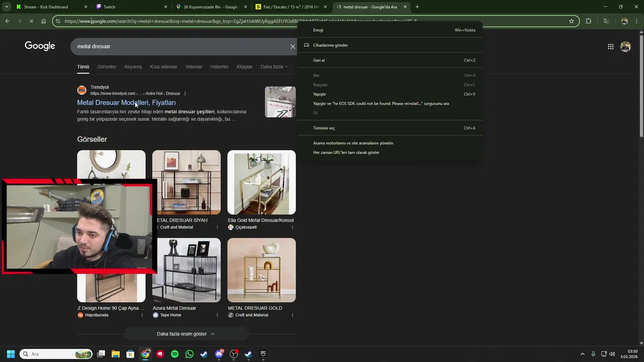644x362 pixels.
Task: Open the taskbar volume speaker icon
Action: coord(612,354)
